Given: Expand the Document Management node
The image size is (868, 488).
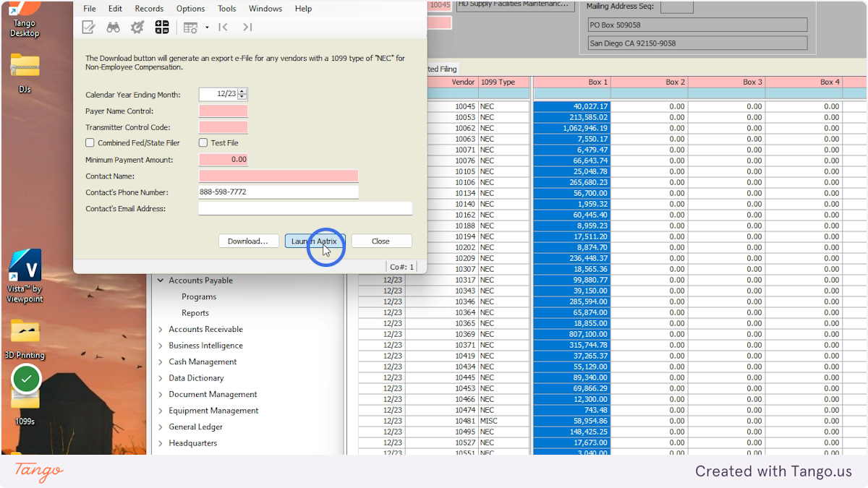Looking at the screenshot, I should pos(160,394).
